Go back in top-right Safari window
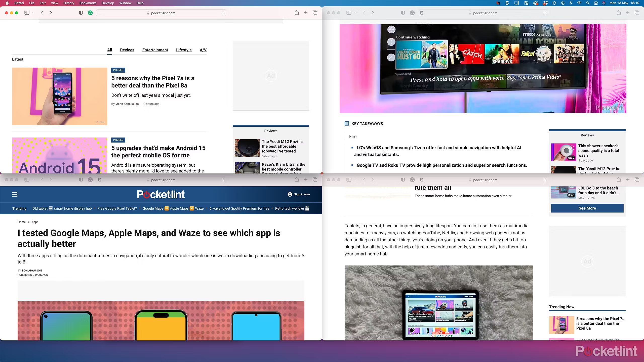 (x=364, y=13)
